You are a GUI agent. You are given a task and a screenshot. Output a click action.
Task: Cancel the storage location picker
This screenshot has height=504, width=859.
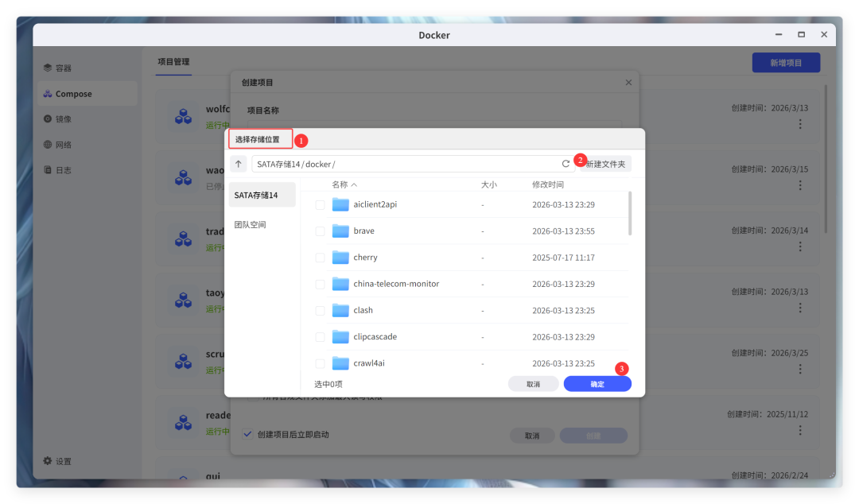click(533, 384)
